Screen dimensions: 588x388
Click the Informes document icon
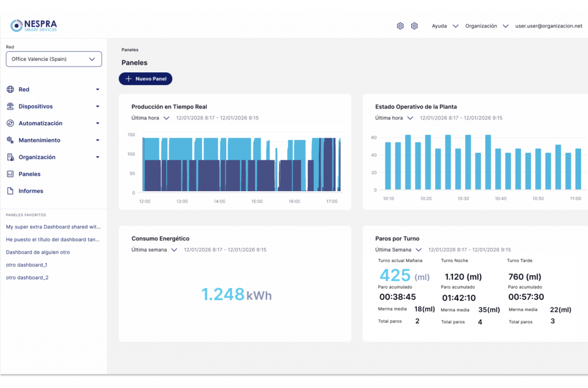[x=10, y=191]
